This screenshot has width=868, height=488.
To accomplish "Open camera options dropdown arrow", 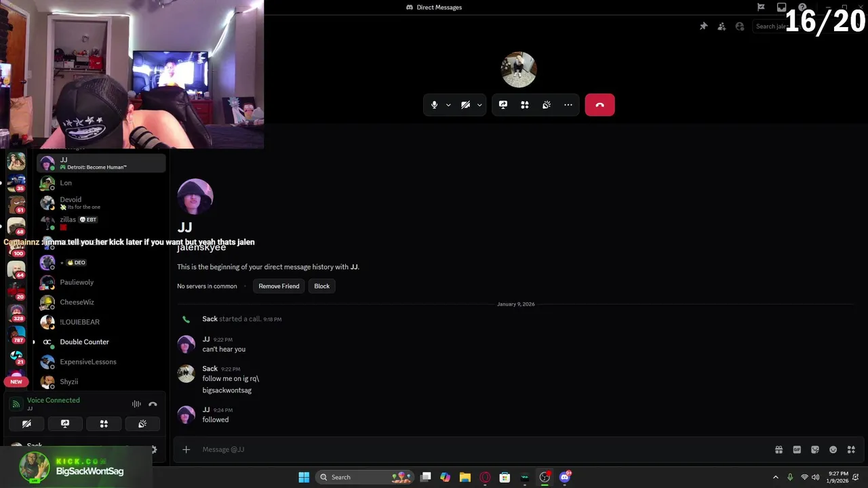I will coord(479,105).
